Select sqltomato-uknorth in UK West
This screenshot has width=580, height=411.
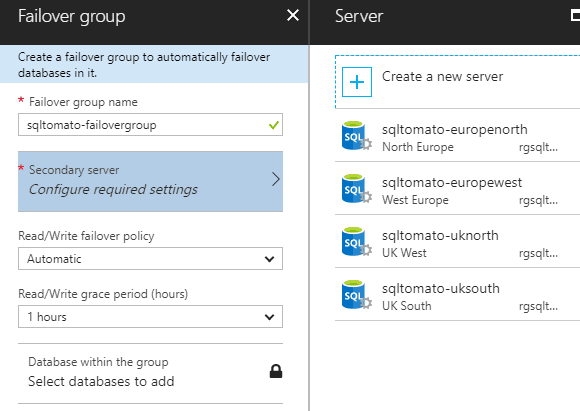[x=457, y=242]
